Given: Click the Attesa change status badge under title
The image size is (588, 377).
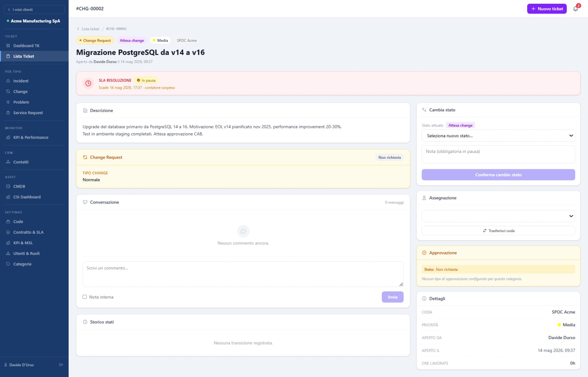Looking at the screenshot, I should coord(132,40).
